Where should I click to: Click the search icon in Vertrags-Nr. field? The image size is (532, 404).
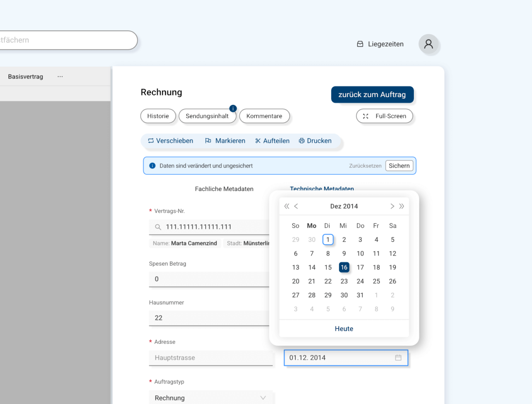pos(158,227)
